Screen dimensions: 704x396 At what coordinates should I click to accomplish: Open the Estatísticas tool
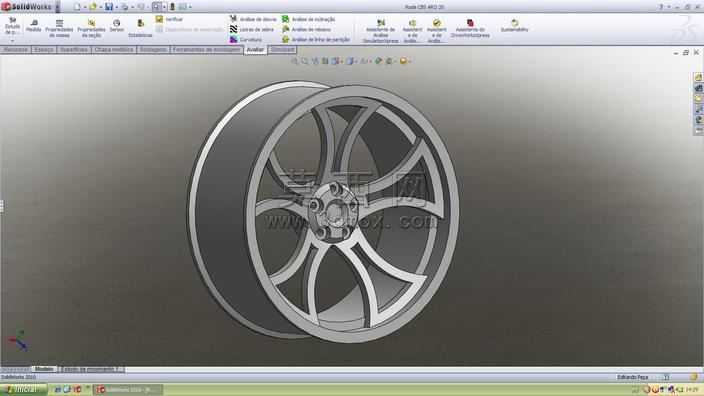[140, 28]
